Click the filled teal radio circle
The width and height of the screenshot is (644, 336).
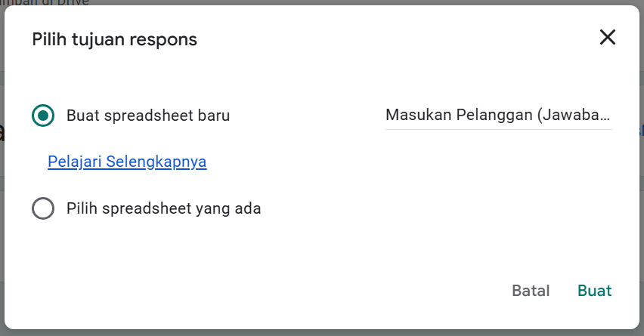43,116
